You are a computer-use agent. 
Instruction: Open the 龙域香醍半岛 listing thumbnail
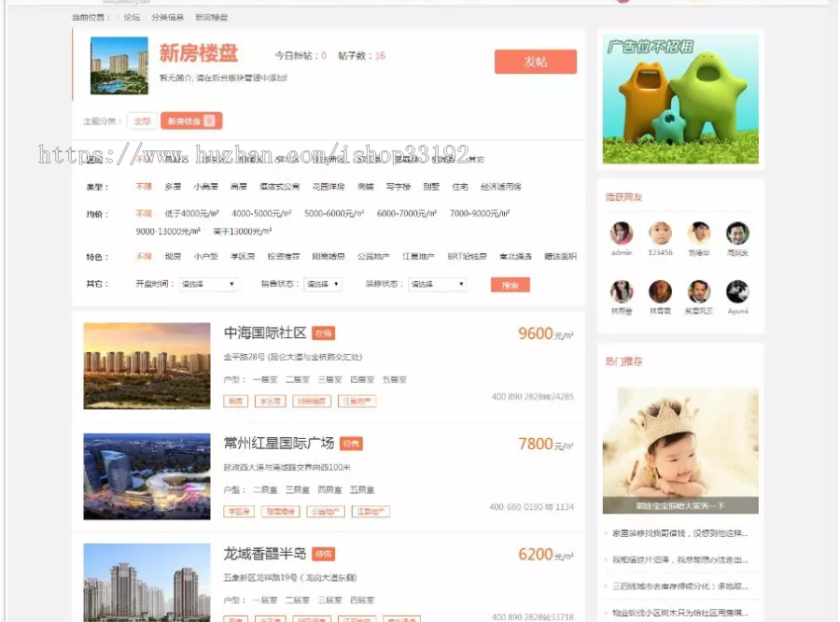tap(147, 586)
